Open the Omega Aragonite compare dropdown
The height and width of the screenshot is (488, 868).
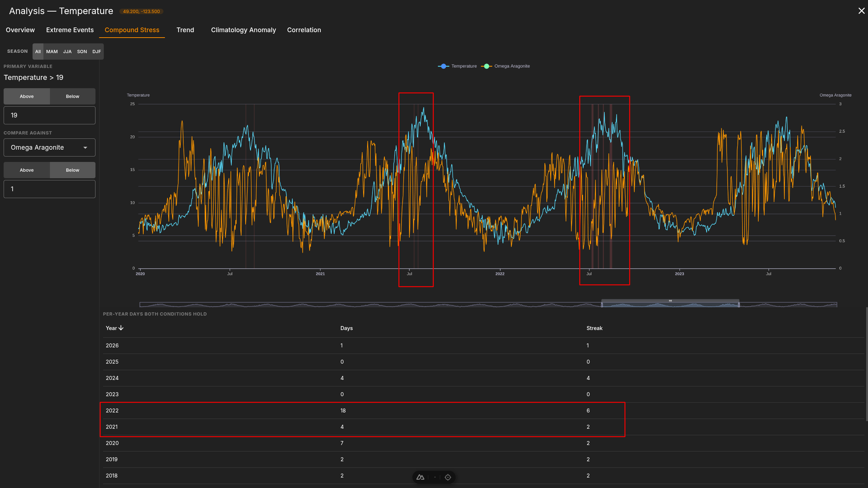click(x=50, y=147)
